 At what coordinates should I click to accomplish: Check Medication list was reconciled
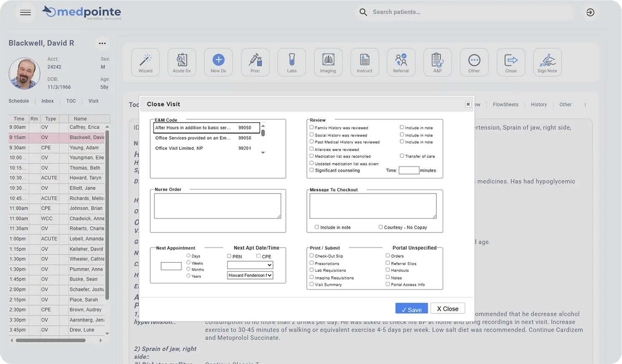point(311,156)
